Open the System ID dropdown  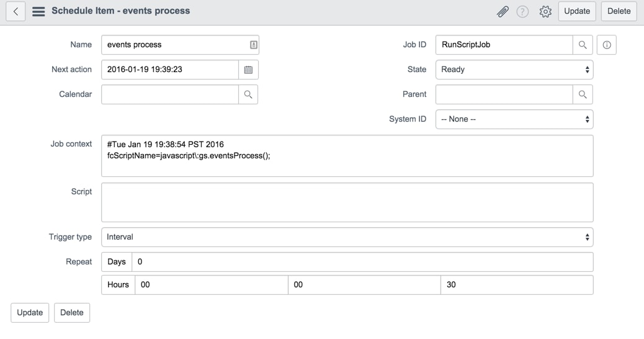click(514, 119)
